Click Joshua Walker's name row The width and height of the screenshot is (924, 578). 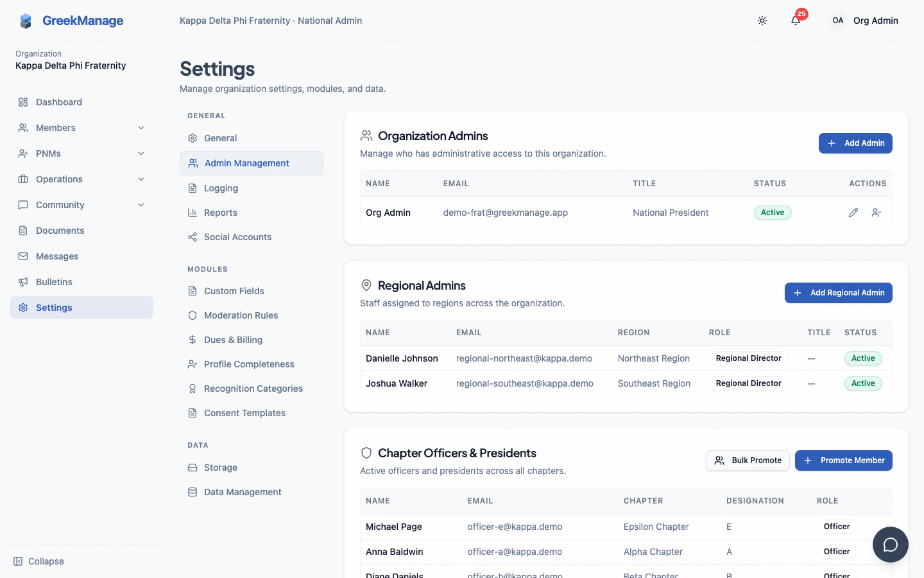pyautogui.click(x=397, y=383)
